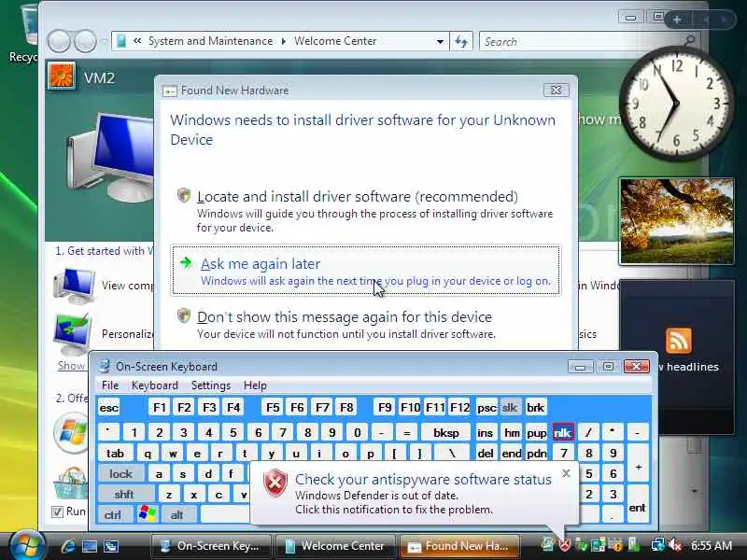
Task: Click the F12 key
Action: 459,408
